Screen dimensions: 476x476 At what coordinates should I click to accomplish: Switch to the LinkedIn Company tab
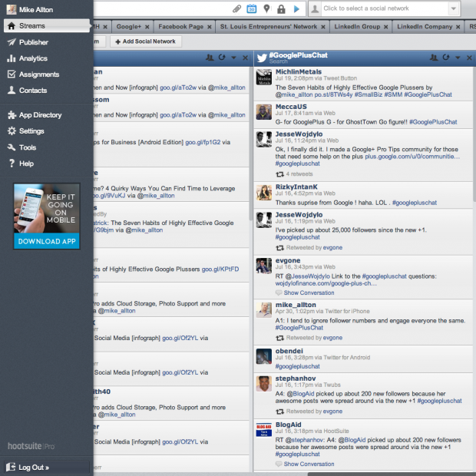(x=425, y=27)
